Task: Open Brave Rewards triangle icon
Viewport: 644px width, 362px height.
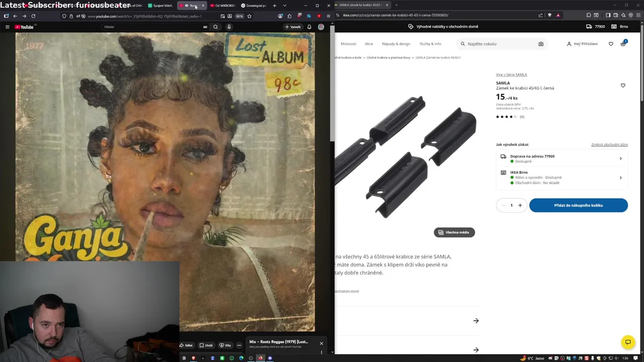Action: tap(558, 15)
